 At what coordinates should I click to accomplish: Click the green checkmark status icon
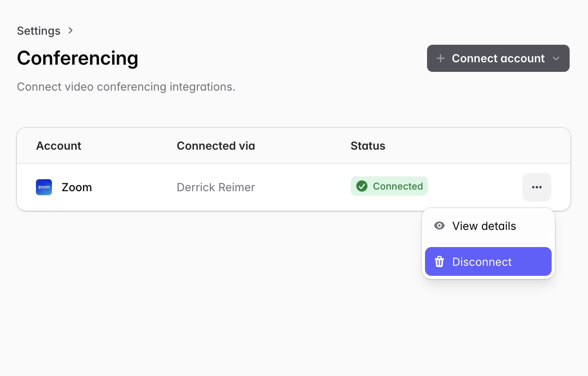click(362, 186)
